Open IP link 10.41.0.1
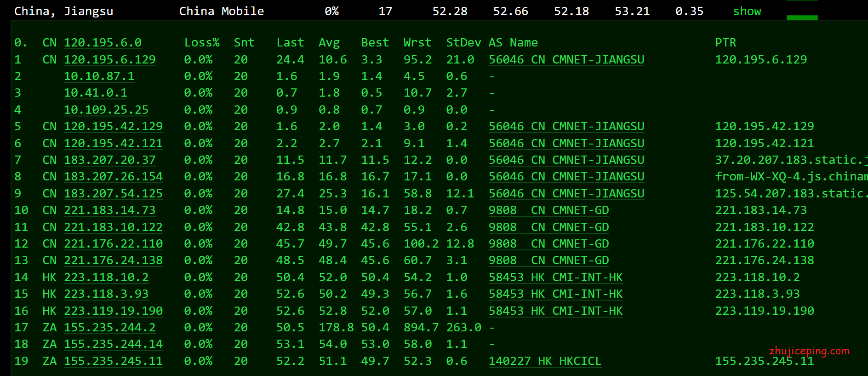Screen dimensions: 868x376 (96, 93)
